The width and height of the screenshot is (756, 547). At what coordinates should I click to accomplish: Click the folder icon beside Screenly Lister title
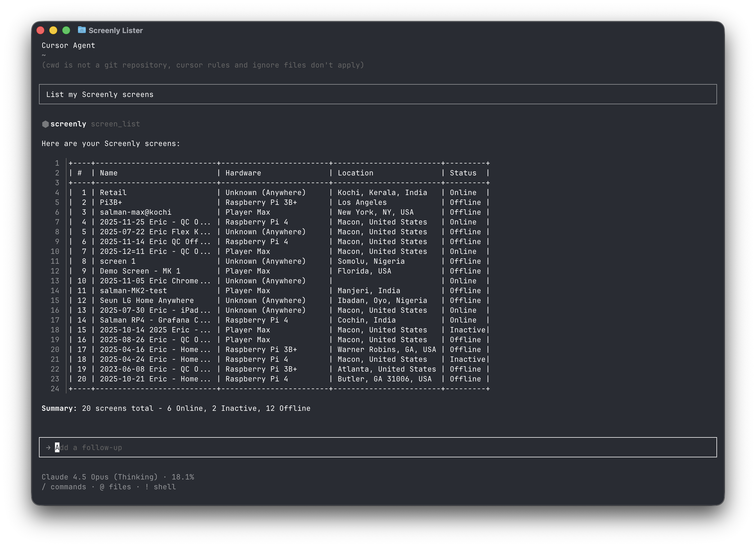82,30
